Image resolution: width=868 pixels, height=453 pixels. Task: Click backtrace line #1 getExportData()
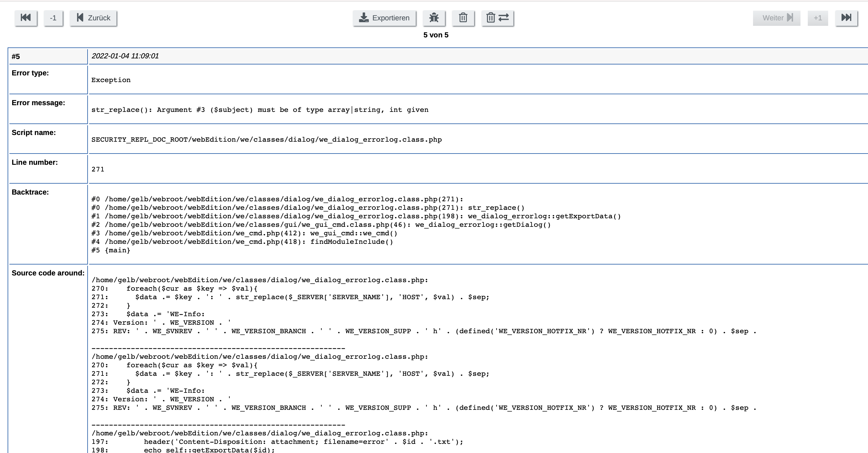(356, 216)
